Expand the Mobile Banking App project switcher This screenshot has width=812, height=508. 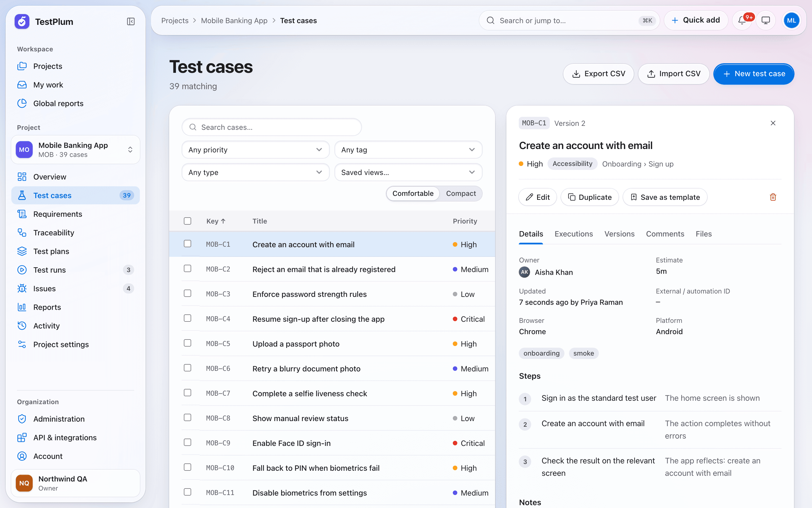coord(76,150)
